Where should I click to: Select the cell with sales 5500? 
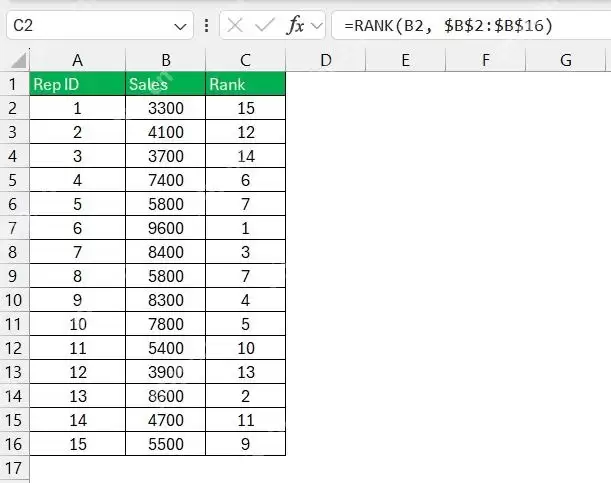(166, 444)
